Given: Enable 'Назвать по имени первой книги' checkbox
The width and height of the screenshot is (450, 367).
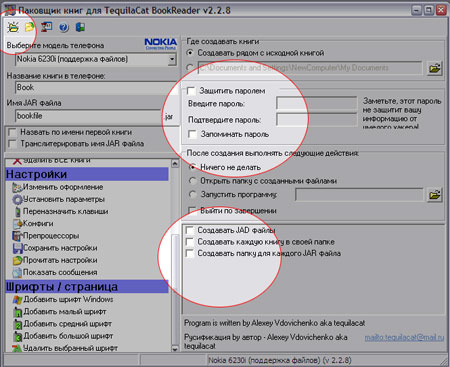Looking at the screenshot, I should point(12,132).
